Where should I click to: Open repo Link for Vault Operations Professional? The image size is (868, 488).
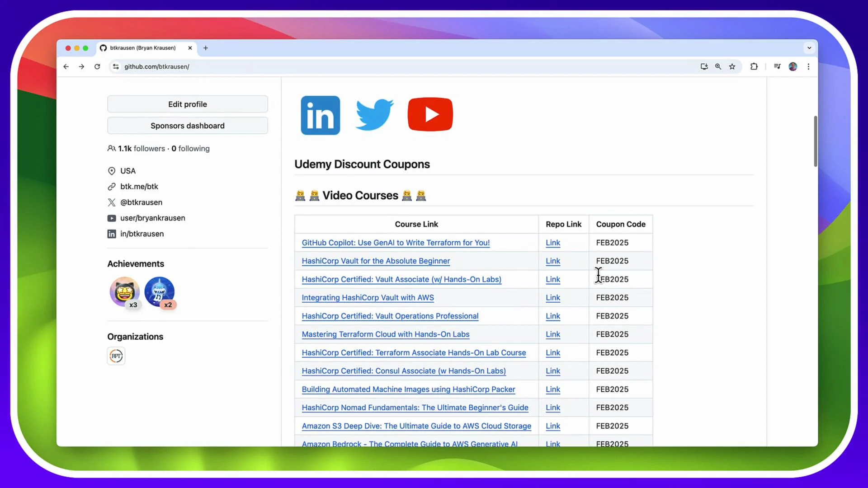point(553,316)
